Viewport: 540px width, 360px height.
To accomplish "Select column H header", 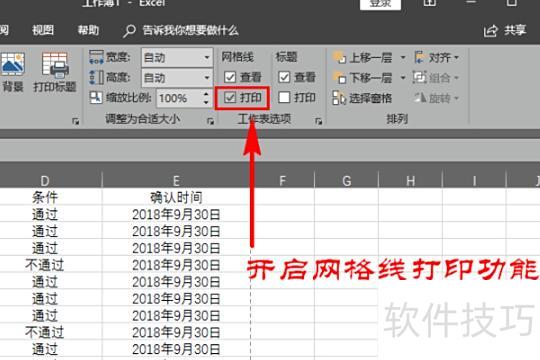I will (x=410, y=181).
